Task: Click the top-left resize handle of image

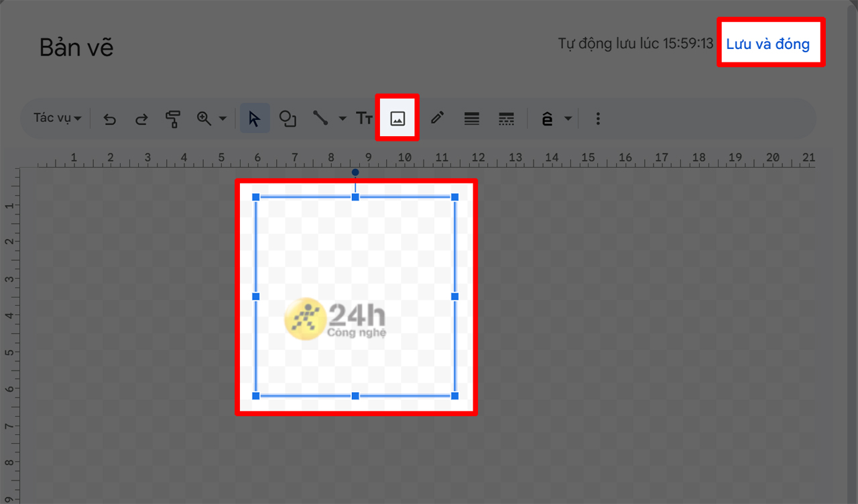Action: (x=255, y=197)
